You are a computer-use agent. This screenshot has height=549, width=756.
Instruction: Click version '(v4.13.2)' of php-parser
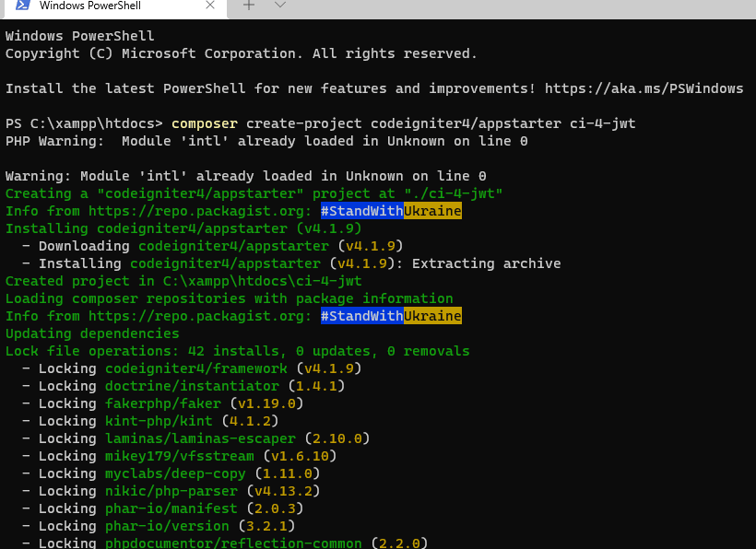tap(283, 491)
